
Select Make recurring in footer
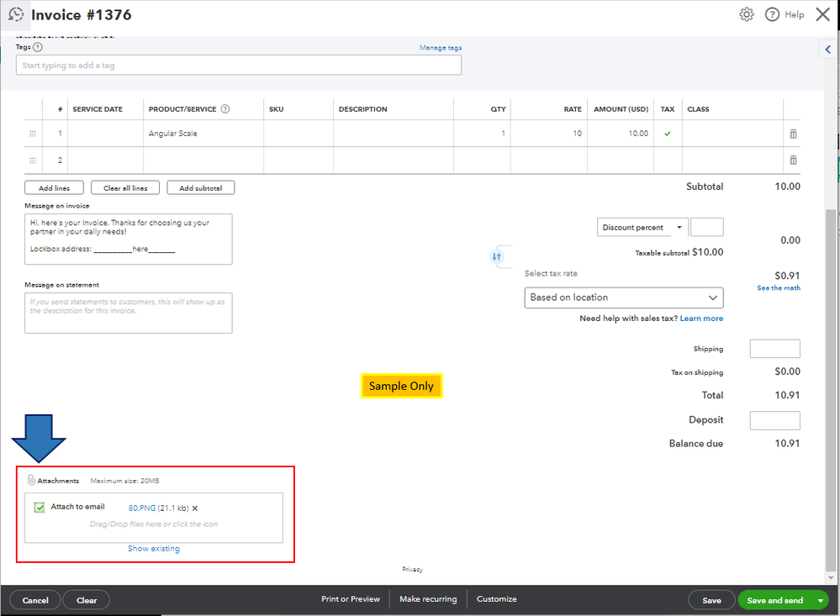point(428,599)
